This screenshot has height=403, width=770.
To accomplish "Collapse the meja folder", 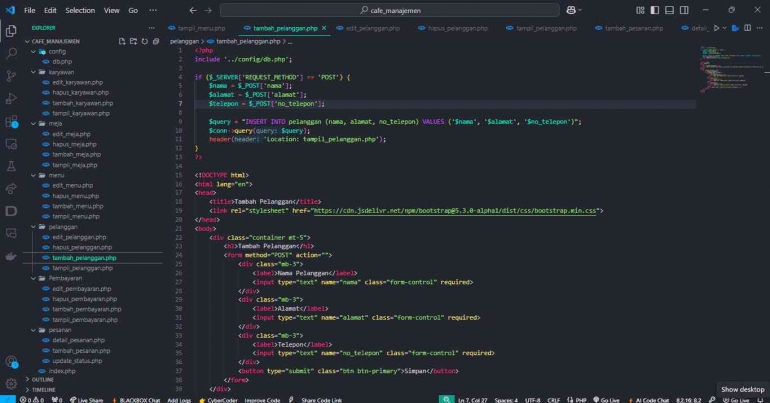I will (33, 123).
